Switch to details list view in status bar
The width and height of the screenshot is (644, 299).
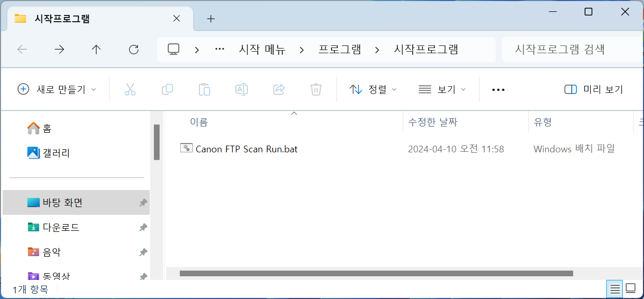click(615, 289)
